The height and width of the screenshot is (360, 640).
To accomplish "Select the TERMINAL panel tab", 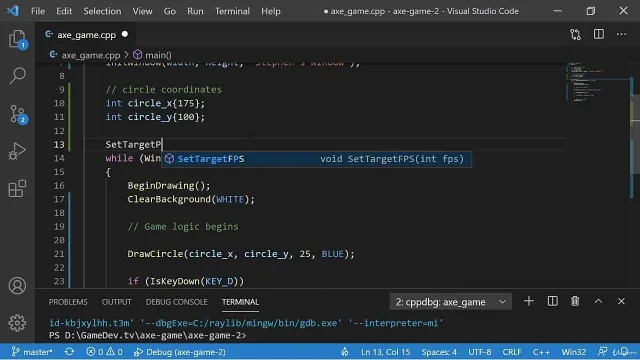I will [x=240, y=302].
